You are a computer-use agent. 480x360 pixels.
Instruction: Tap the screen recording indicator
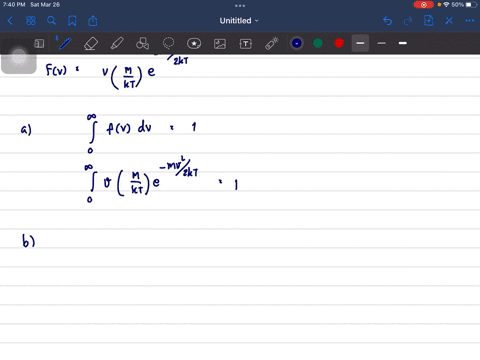(424, 5)
